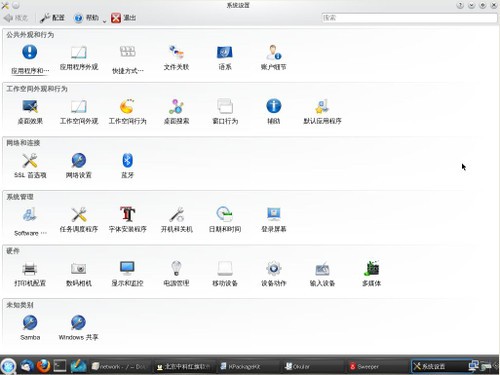Switch to the Dolphin 'network' taskbar window
Image resolution: width=500 pixels, height=375 pixels.
[x=120, y=366]
